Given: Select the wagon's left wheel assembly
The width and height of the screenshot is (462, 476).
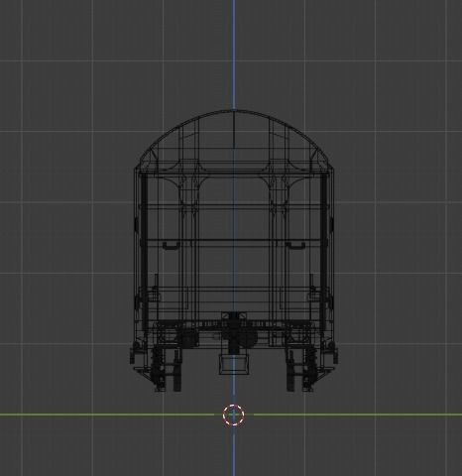Looking at the screenshot, I should [x=166, y=369].
